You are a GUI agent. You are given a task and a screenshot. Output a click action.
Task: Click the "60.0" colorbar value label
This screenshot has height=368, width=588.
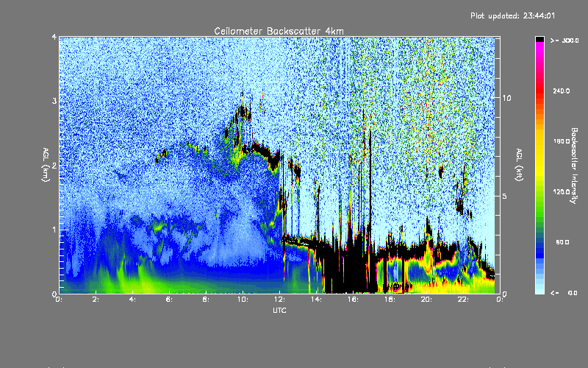point(562,242)
